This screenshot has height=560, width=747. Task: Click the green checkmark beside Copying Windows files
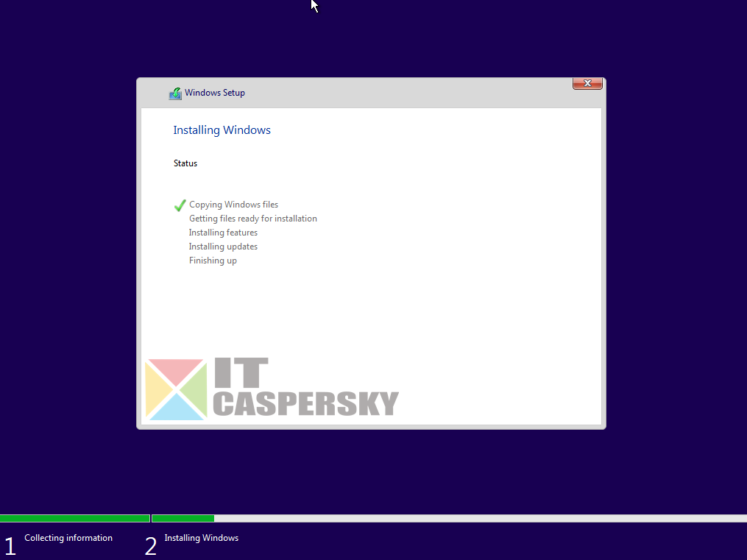click(x=179, y=205)
